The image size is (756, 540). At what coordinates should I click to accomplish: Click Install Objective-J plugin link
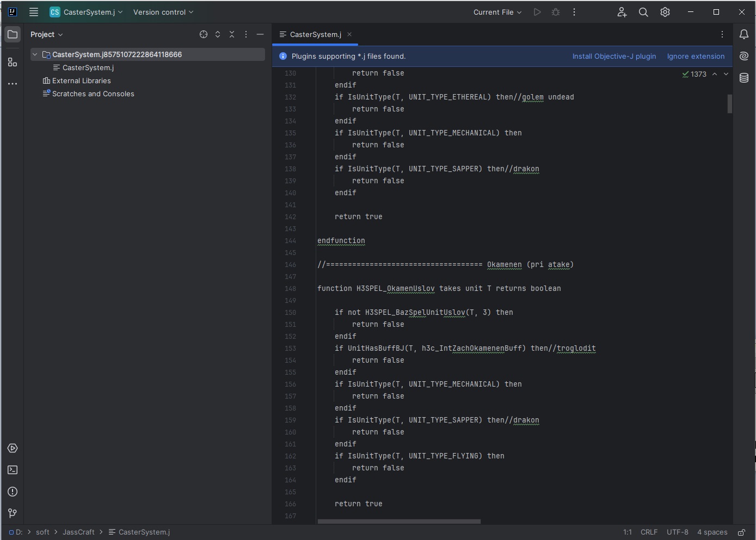pyautogui.click(x=614, y=56)
